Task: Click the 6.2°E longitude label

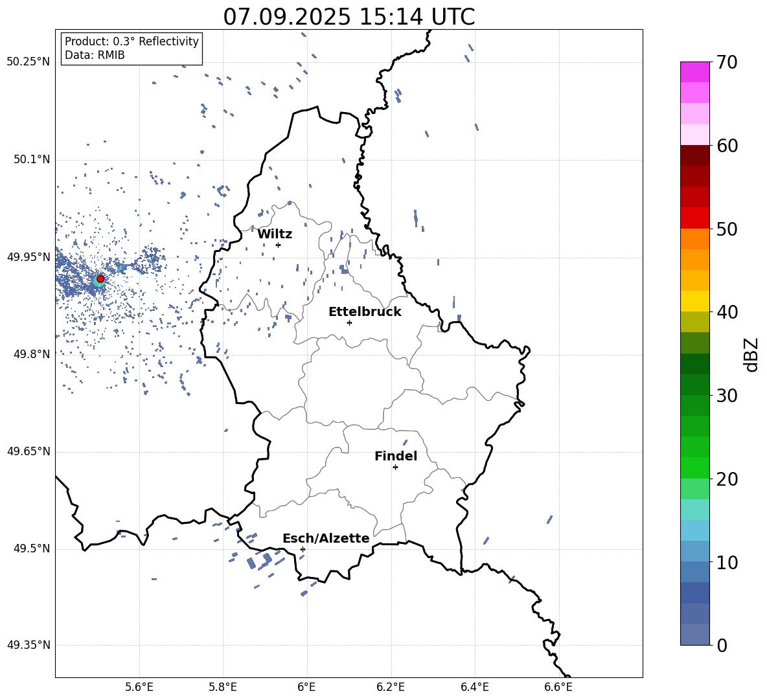Action: click(x=391, y=687)
